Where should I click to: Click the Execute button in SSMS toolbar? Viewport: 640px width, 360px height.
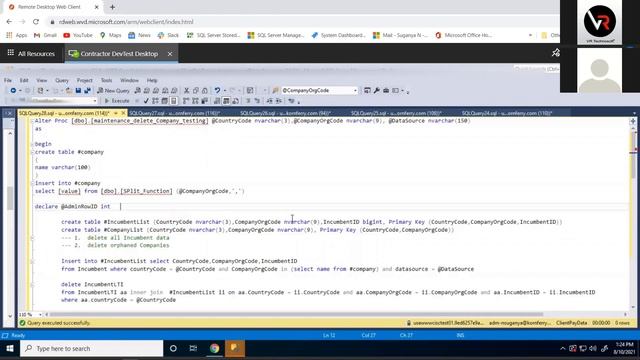[117, 101]
